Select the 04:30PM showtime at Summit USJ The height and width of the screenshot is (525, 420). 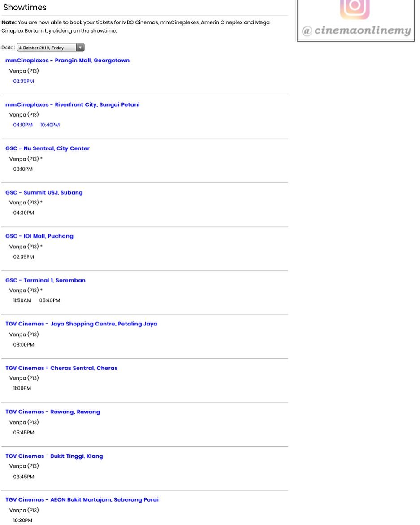click(x=23, y=213)
